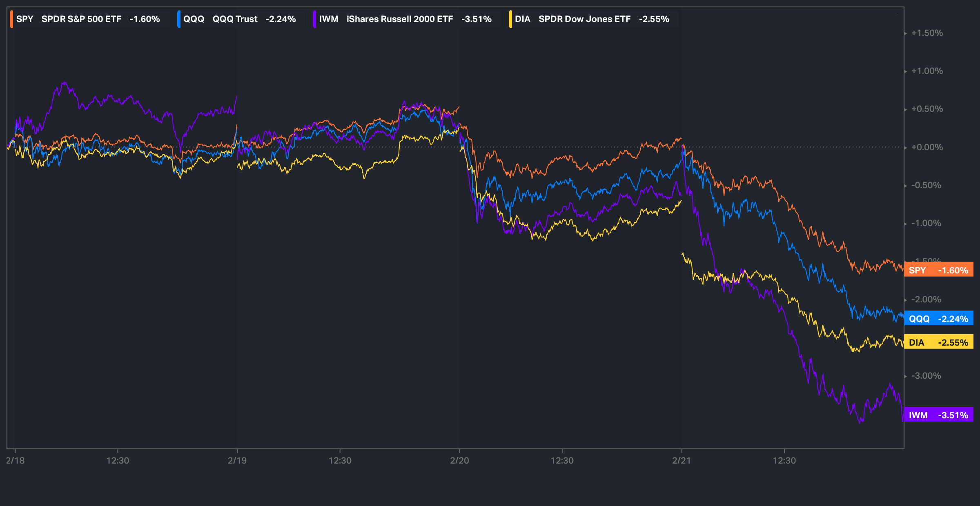Jump to the 2/20 date marker
Viewport: 980px width, 506px height.
point(459,460)
